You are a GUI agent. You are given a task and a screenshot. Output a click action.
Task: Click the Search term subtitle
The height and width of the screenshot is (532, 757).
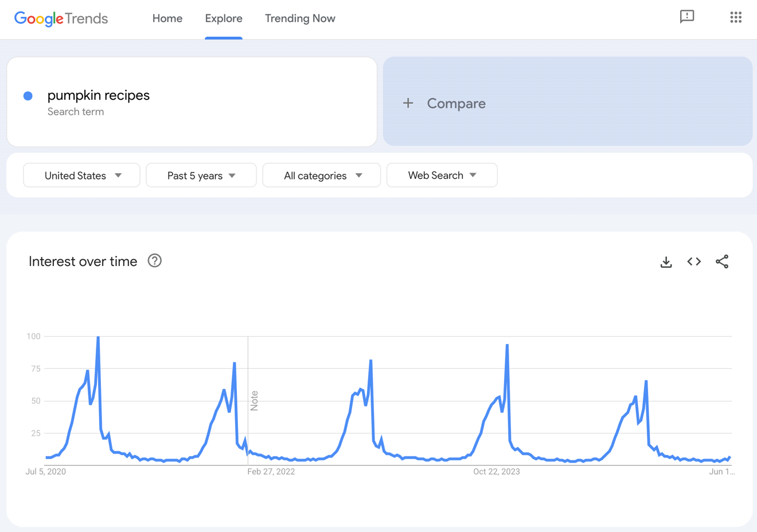pos(76,112)
